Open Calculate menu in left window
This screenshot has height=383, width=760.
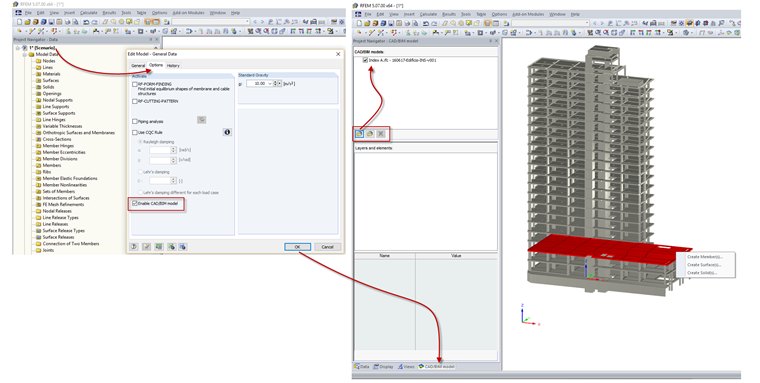click(x=88, y=13)
